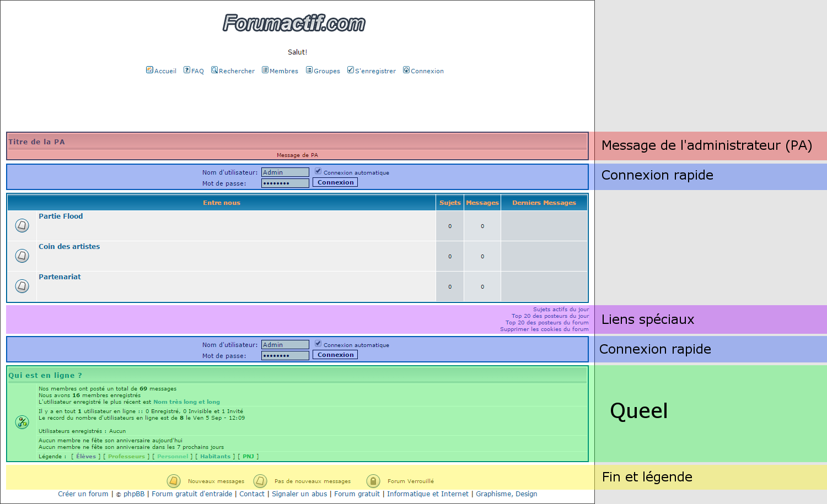This screenshot has width=827, height=504.
Task: Click Informatique et Internet footer link
Action: coord(428,494)
